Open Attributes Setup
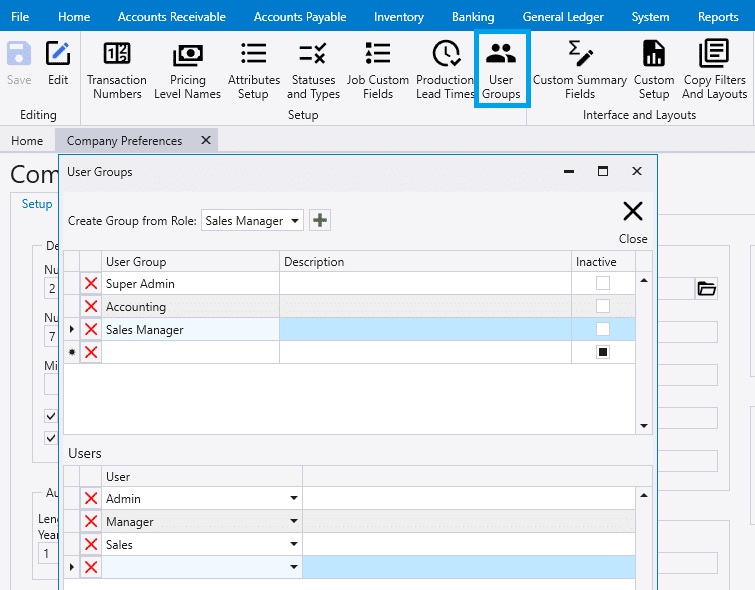Screen dimensions: 755x590 254,70
